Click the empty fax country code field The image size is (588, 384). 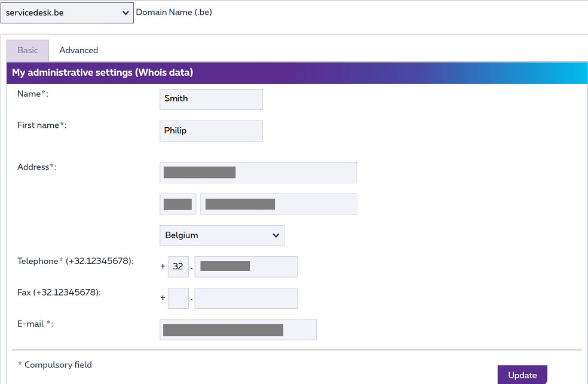(x=178, y=298)
